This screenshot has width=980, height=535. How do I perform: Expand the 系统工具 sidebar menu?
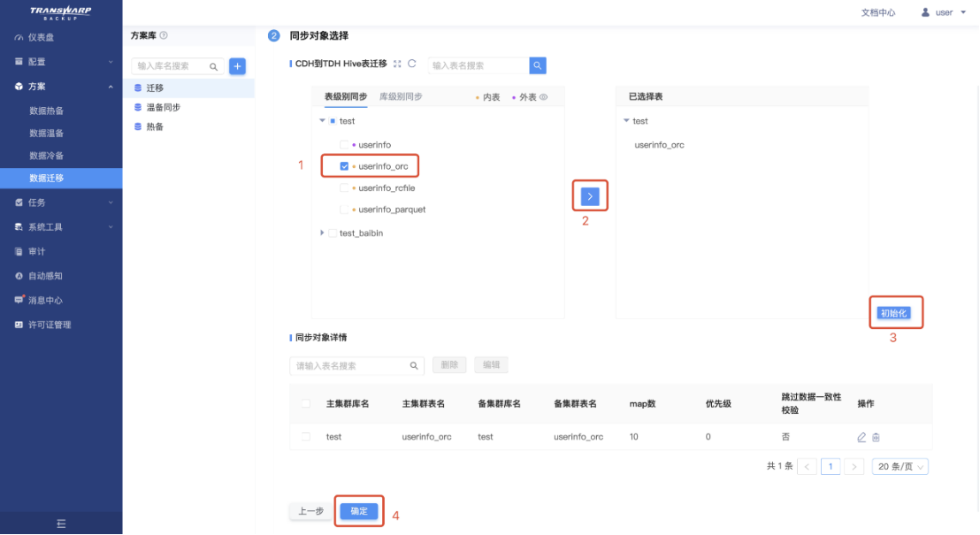click(61, 227)
